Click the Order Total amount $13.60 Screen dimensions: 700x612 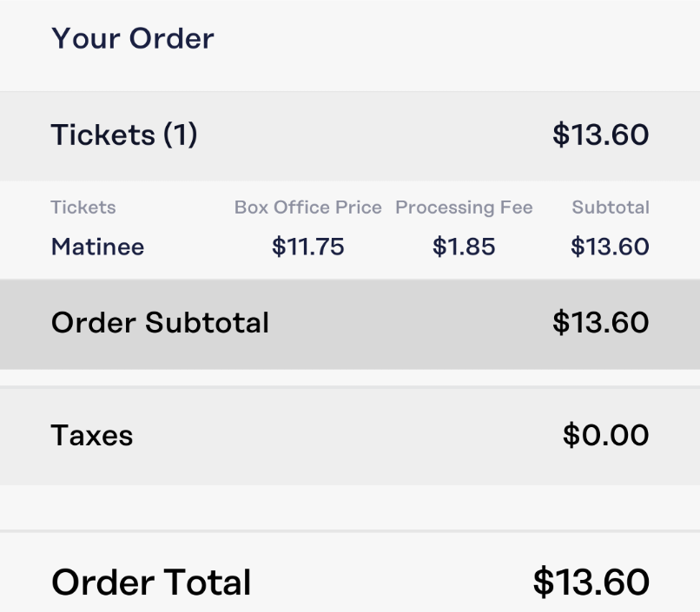click(x=591, y=582)
